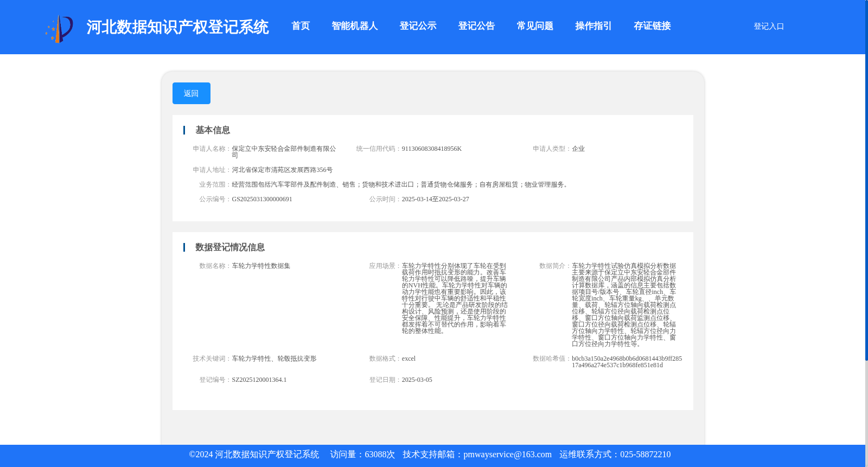Click the ©2024 copyright footer text
868x467 pixels.
pos(254,455)
